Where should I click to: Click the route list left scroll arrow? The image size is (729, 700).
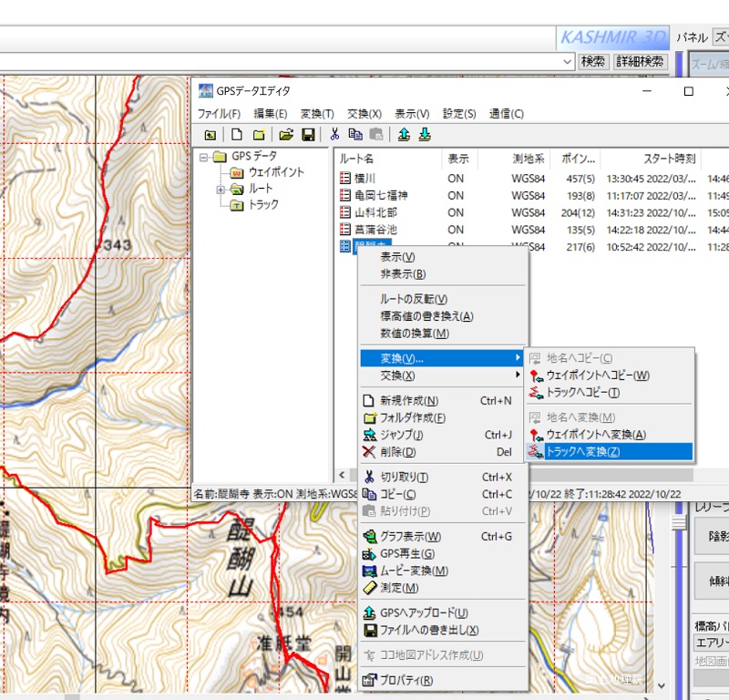[343, 475]
